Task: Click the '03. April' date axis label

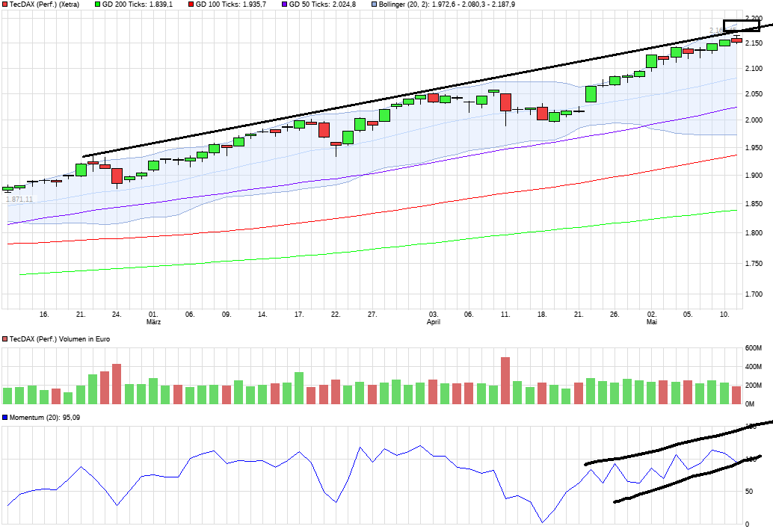Action: click(434, 318)
